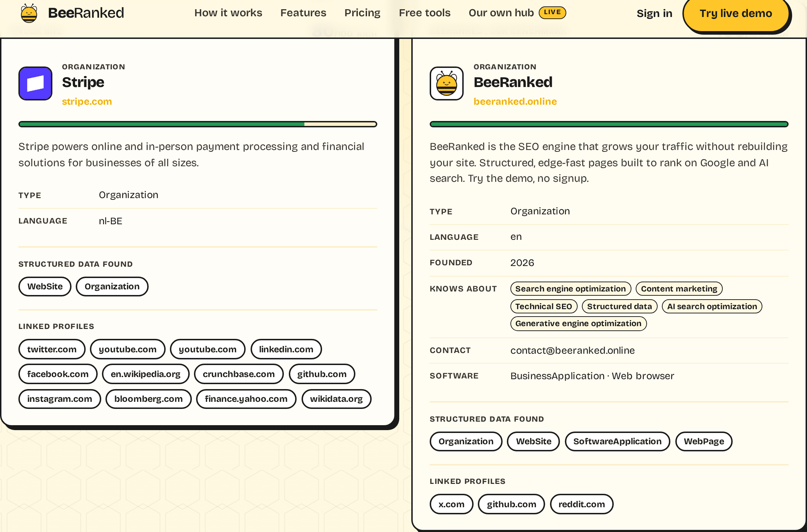The height and width of the screenshot is (532, 807).
Task: Open Our own hub nav link
Action: coord(501,13)
